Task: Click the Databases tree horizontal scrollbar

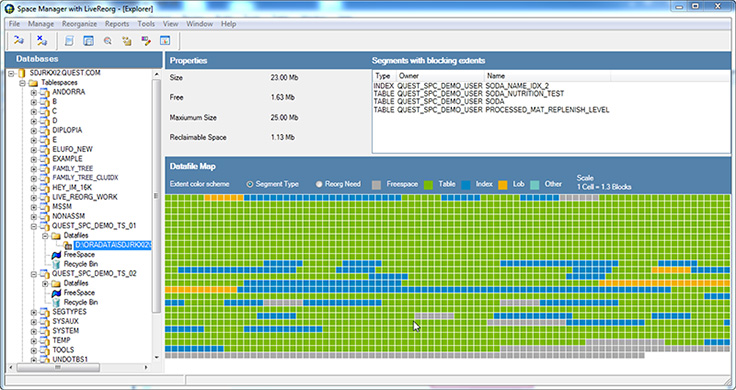Action: click(x=58, y=367)
